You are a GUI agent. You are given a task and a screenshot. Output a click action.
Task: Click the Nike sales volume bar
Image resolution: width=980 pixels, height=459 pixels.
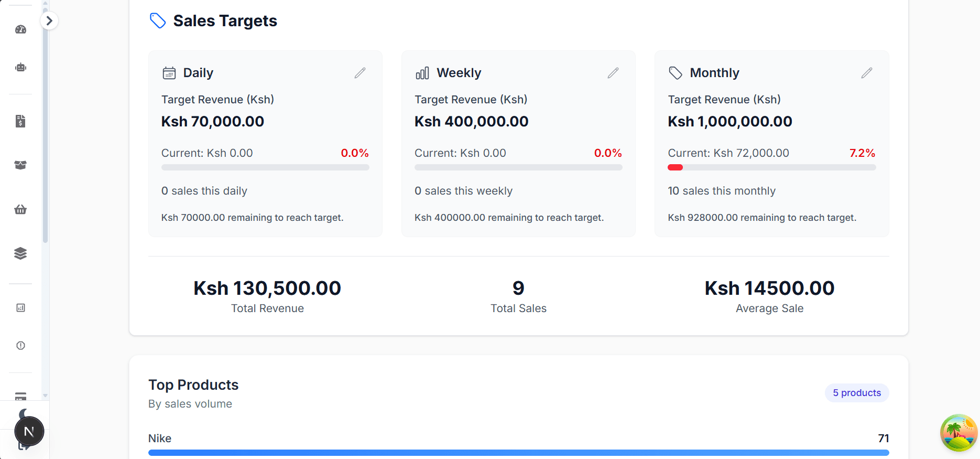click(518, 453)
